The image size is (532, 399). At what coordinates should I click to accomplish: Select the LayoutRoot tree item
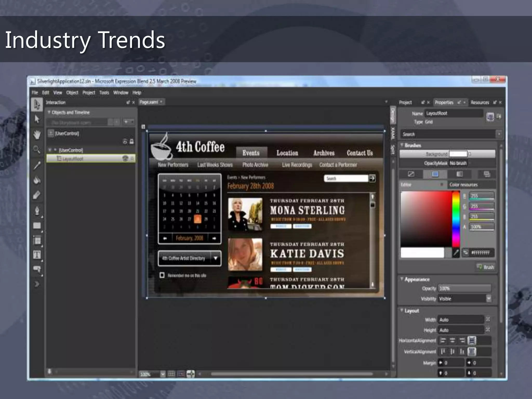click(91, 158)
